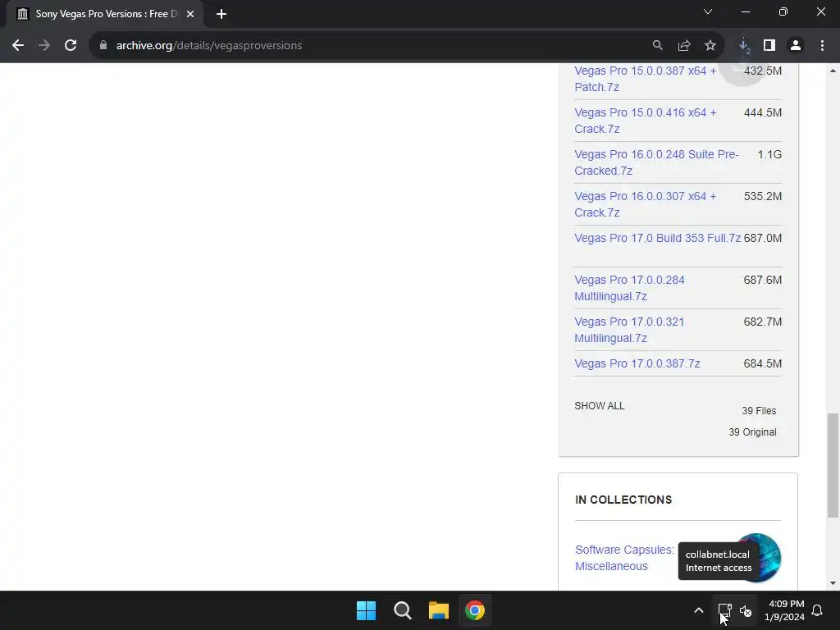Download Vegas Pro 17.0.0.387.7z

637,363
